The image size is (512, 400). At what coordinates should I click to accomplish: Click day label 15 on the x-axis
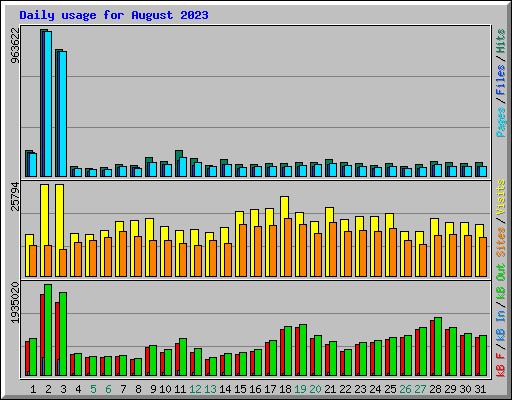240,389
